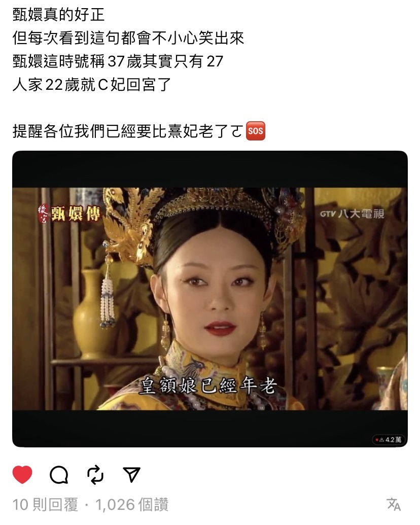Click the GTV 八大電視 watermark
The image size is (420, 525).
coord(352,213)
